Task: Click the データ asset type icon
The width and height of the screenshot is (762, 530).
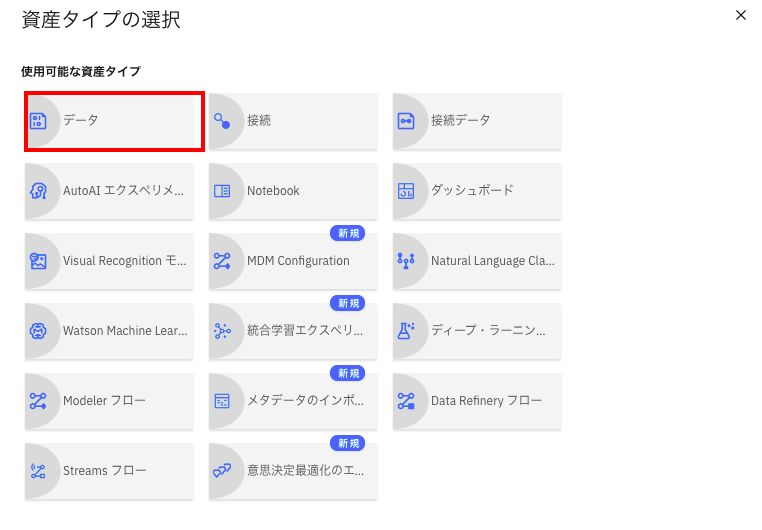Action: 38,121
